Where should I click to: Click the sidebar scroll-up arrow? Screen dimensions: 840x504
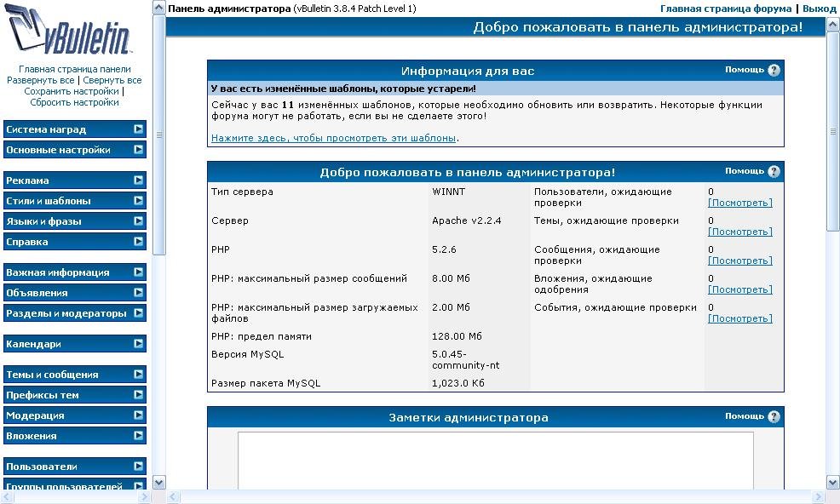click(159, 8)
